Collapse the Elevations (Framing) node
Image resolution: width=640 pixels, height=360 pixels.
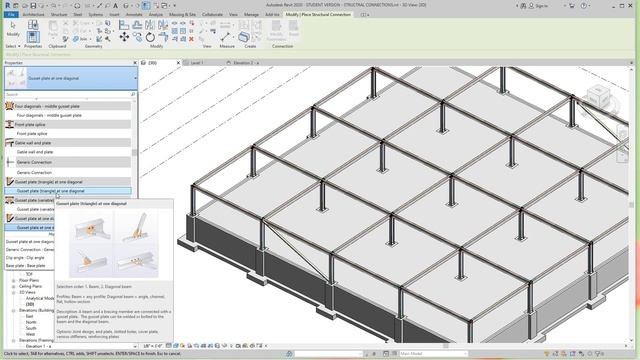tap(13, 340)
